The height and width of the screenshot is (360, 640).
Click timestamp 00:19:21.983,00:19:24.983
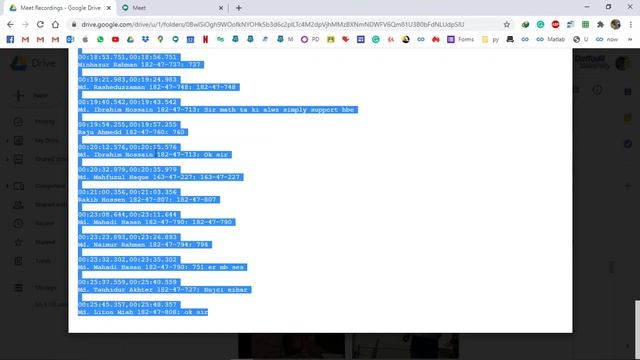tap(127, 80)
